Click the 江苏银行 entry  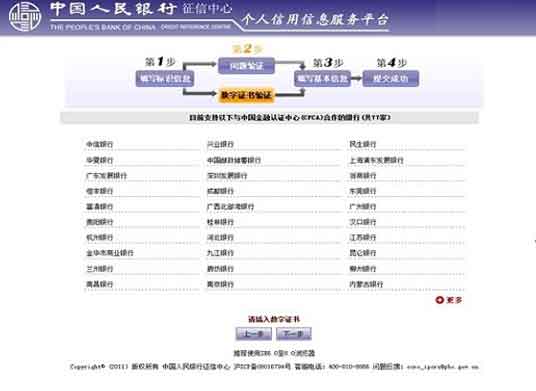click(x=363, y=237)
